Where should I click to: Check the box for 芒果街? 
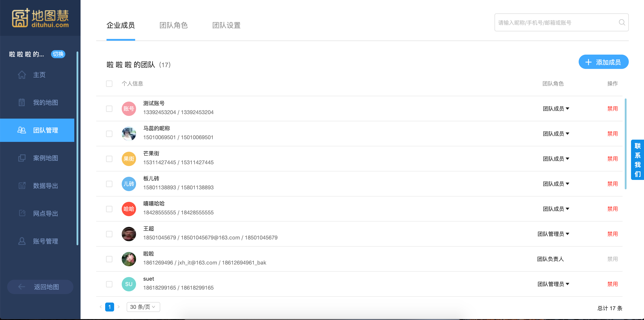109,159
